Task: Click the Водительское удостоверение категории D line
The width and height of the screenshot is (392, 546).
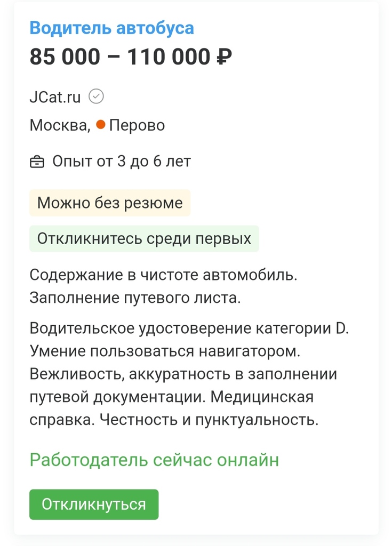Action: [x=189, y=328]
